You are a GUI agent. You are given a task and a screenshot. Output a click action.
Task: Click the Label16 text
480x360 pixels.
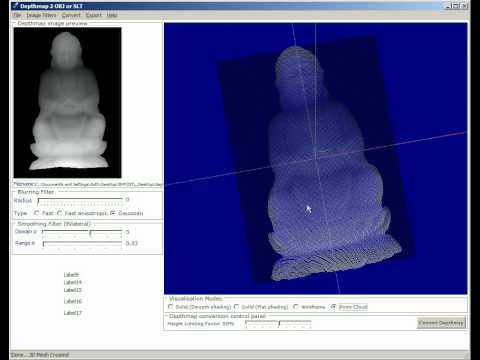point(73,301)
